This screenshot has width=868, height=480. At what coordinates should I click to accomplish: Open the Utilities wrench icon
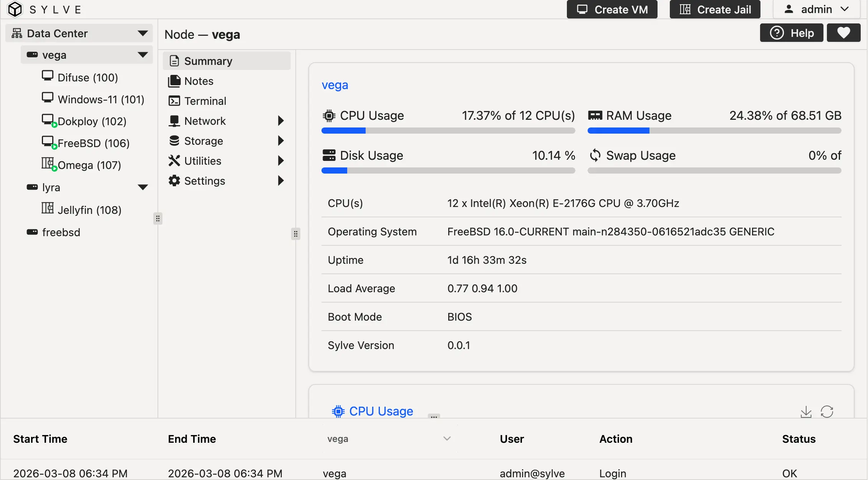pos(175,161)
